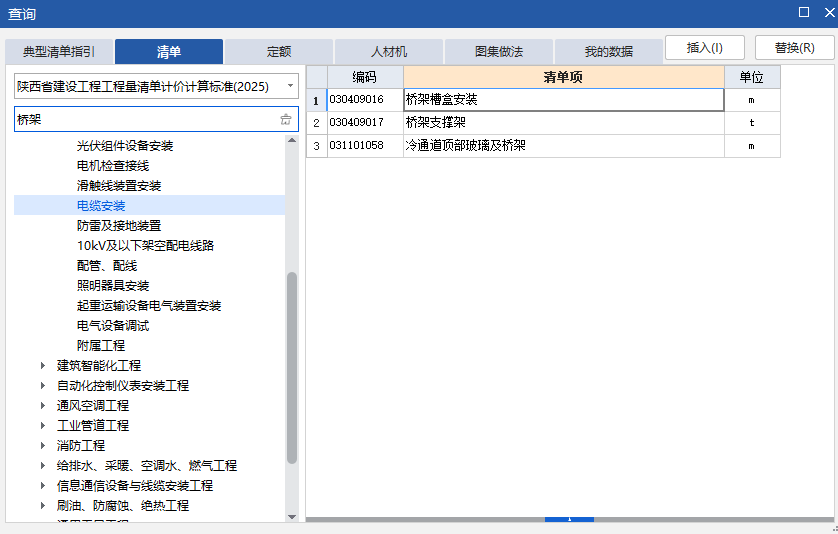838x534 pixels.
Task: Click the 清单项 column header
Action: 564,77
